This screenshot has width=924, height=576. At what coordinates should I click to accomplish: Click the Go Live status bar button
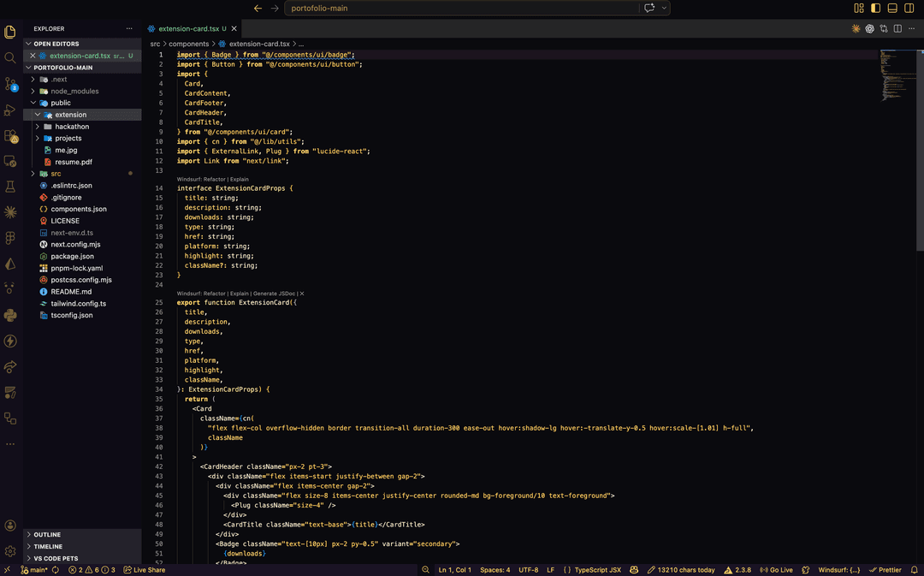click(776, 570)
